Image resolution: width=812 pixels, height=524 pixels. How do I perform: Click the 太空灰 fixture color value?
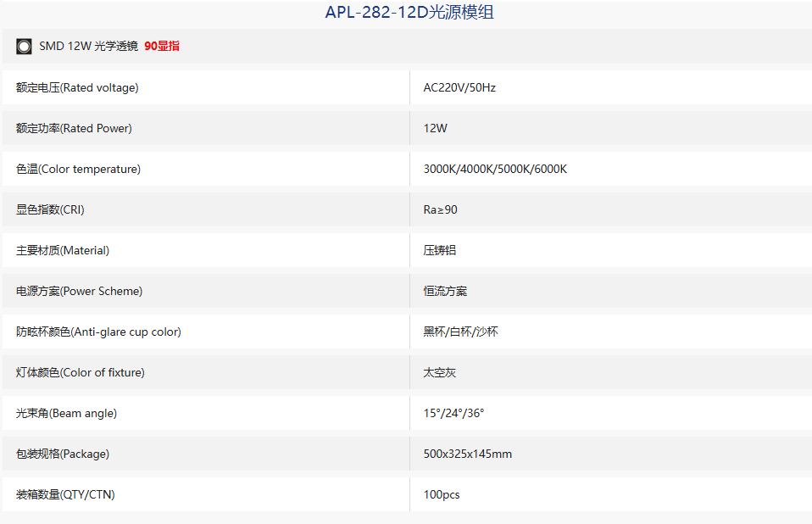coord(440,372)
